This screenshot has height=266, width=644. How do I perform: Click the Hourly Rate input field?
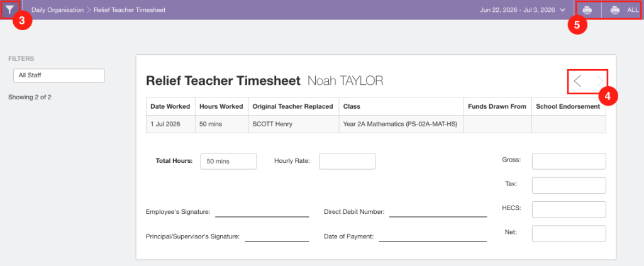[x=347, y=161]
